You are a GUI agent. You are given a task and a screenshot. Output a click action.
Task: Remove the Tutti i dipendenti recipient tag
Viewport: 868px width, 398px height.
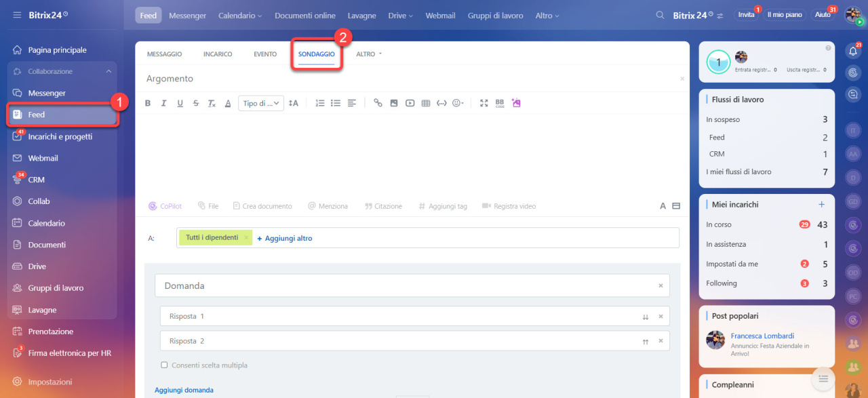pyautogui.click(x=246, y=237)
